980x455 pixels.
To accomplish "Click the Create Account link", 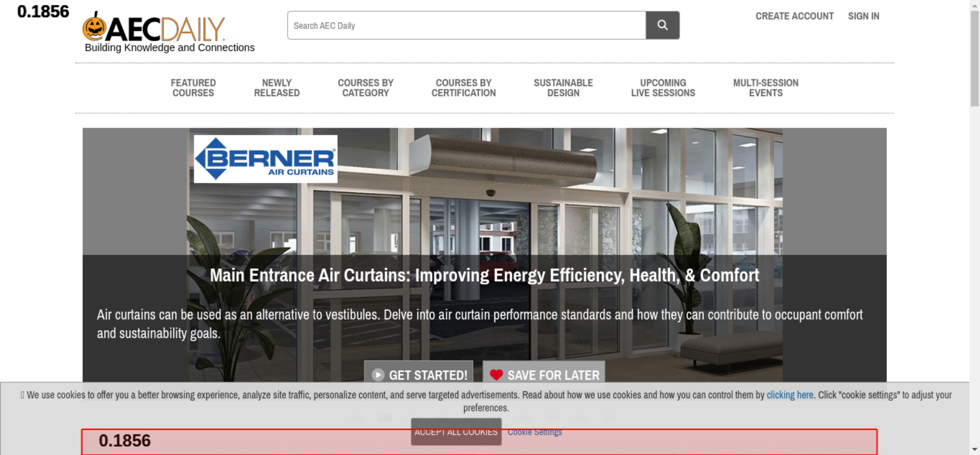I will click(794, 16).
